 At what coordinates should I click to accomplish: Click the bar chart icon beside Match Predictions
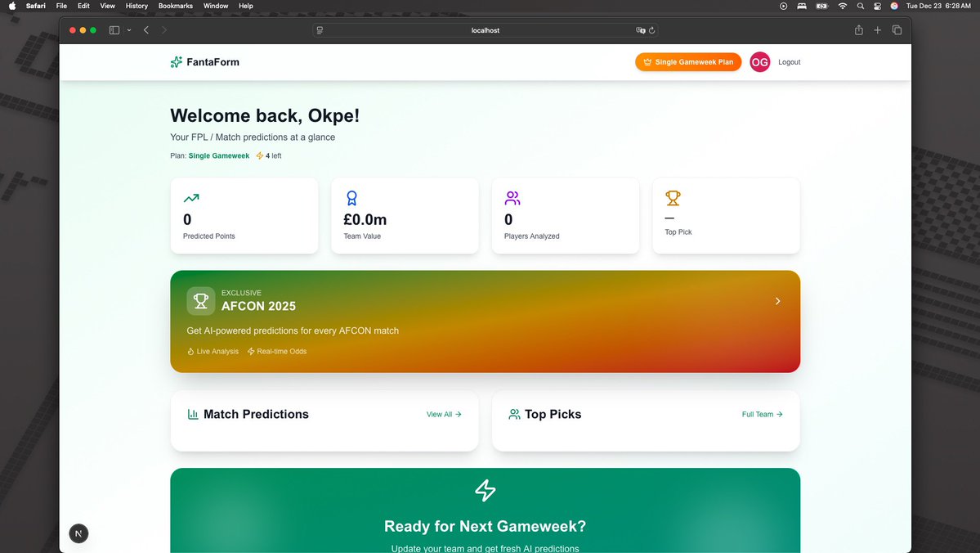[x=192, y=415]
